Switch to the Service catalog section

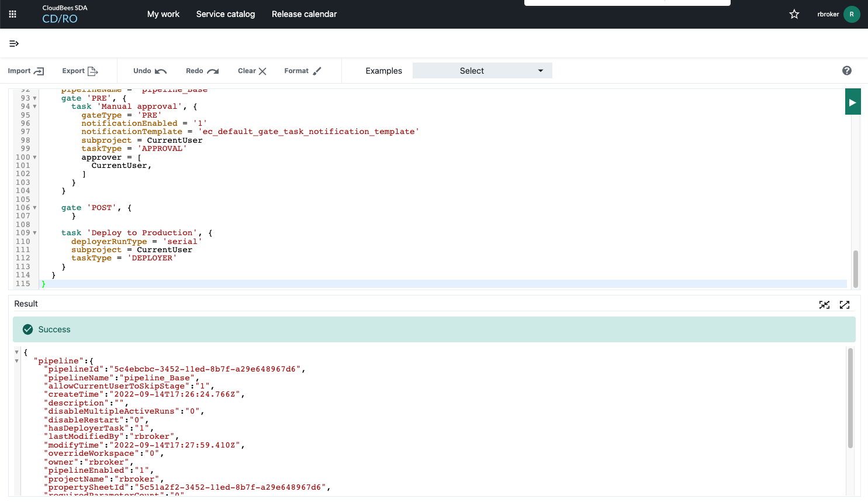click(226, 14)
